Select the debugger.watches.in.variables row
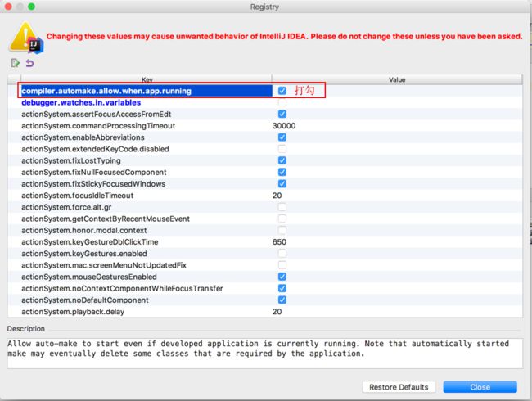 tap(264, 102)
